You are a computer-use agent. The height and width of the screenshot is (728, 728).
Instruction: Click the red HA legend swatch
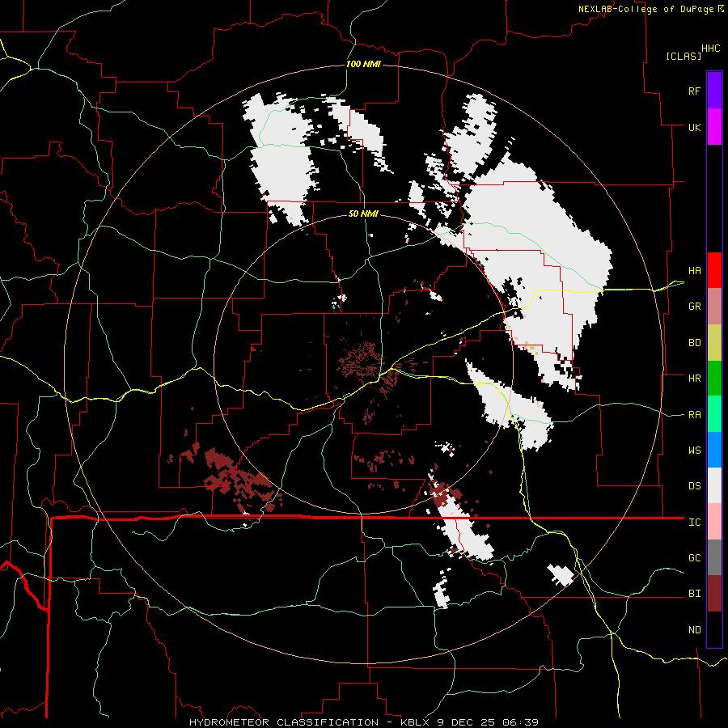pyautogui.click(x=714, y=270)
